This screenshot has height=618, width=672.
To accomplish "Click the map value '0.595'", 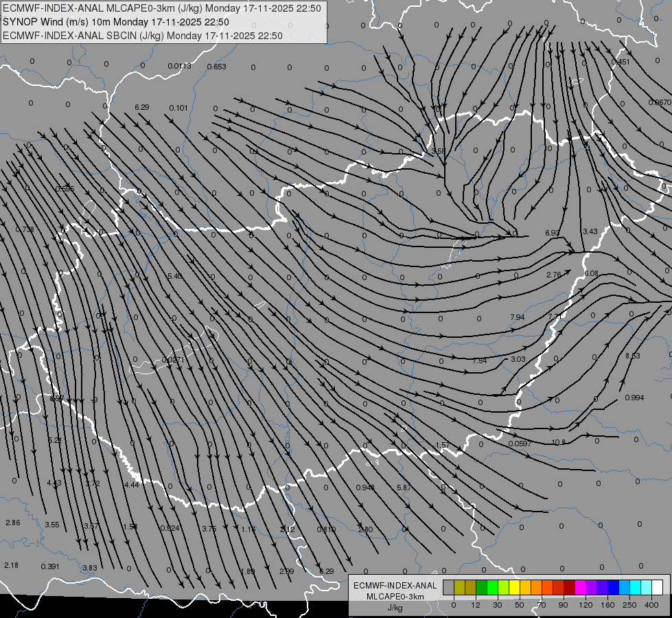I will point(65,189).
